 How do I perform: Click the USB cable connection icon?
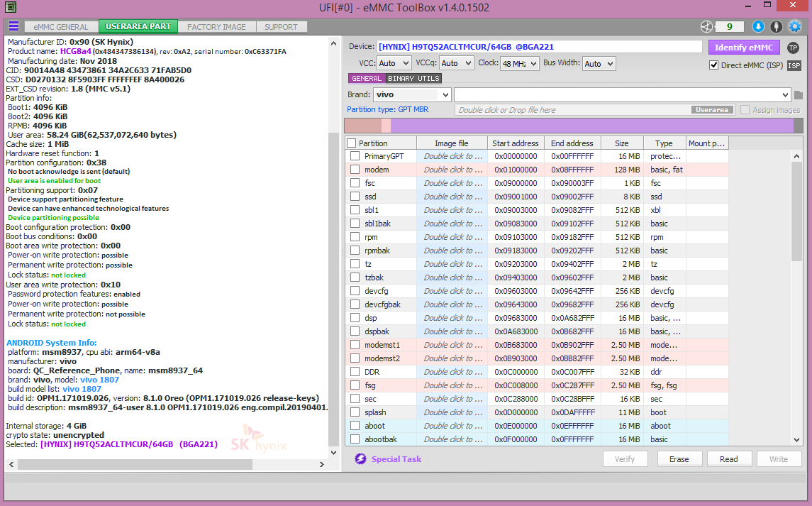777,26
